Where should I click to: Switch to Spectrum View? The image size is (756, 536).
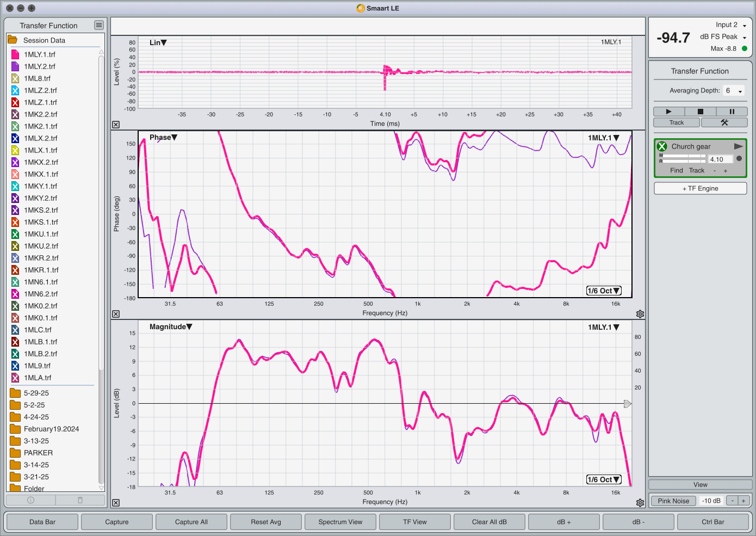(340, 522)
